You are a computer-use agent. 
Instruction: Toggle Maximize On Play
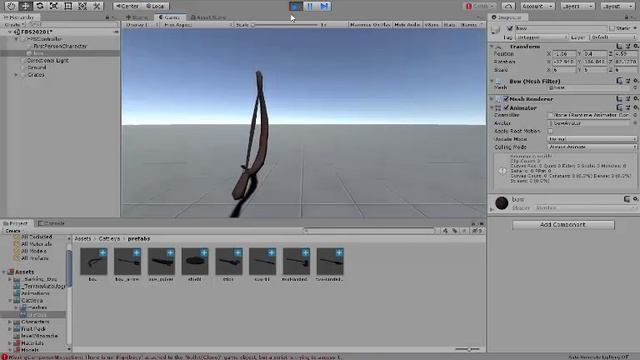(370, 25)
